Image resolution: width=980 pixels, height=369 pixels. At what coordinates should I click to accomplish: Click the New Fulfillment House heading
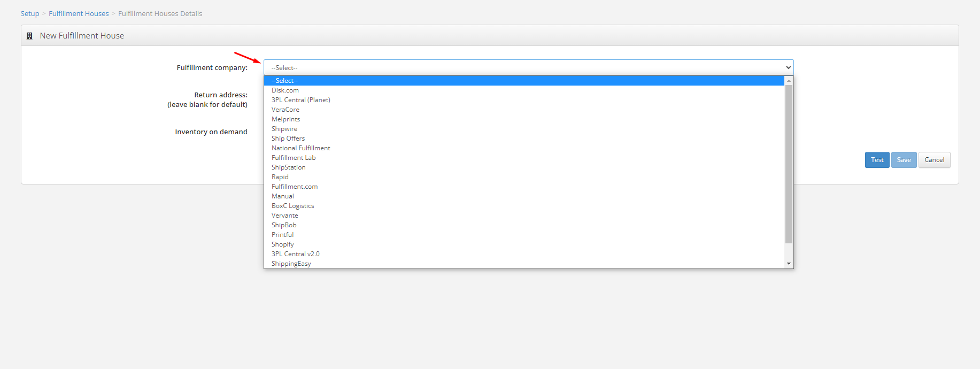[x=82, y=36]
